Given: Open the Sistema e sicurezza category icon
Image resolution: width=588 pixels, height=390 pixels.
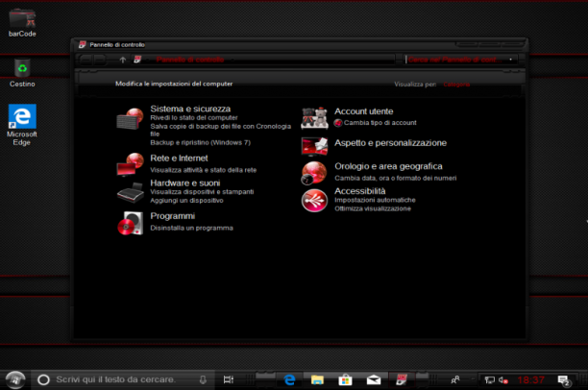Looking at the screenshot, I should pos(130,118).
